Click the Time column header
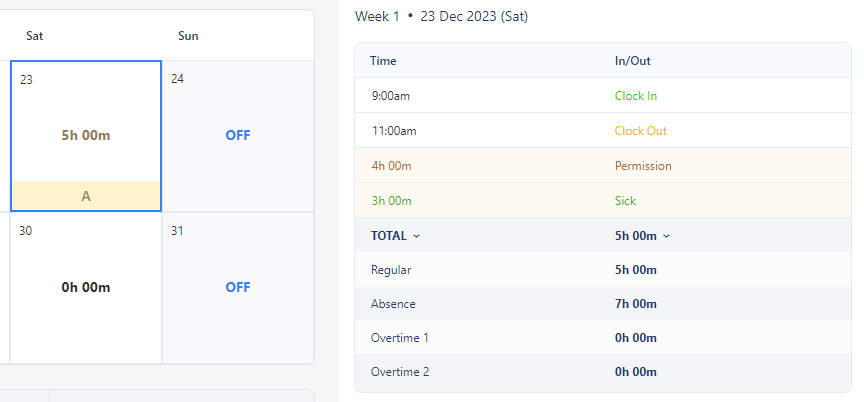The image size is (864, 402). pyautogui.click(x=383, y=61)
